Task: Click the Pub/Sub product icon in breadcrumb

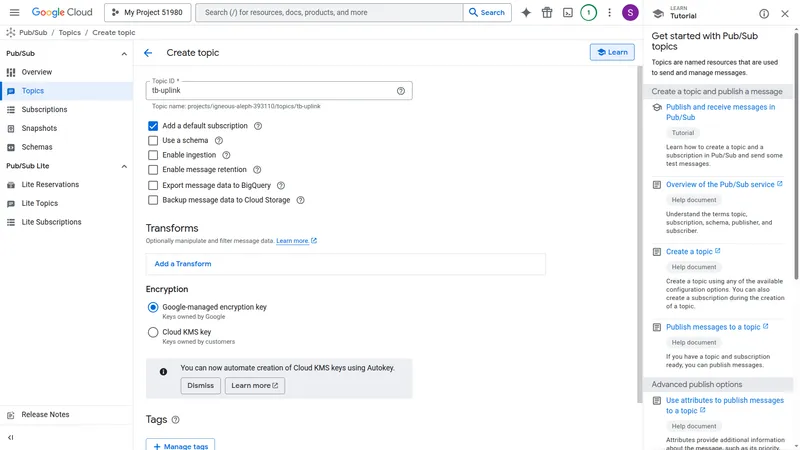Action: (11, 33)
